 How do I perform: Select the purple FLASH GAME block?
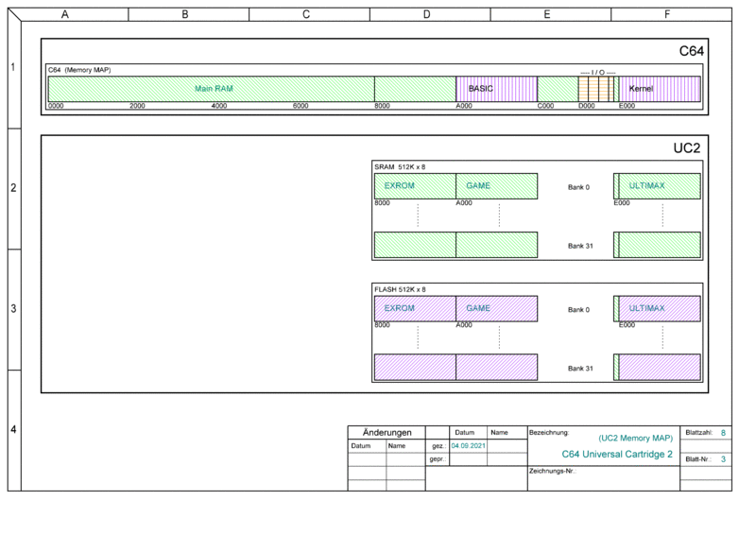coord(497,309)
